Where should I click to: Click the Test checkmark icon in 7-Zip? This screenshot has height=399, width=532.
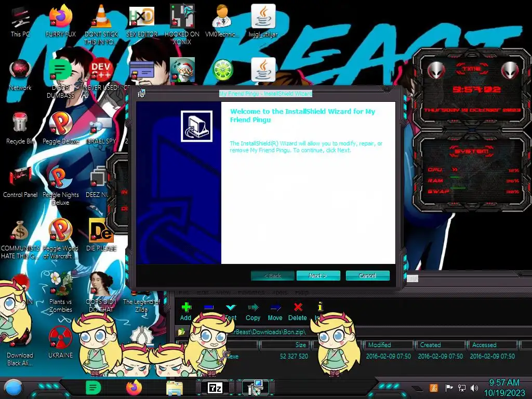tap(231, 308)
